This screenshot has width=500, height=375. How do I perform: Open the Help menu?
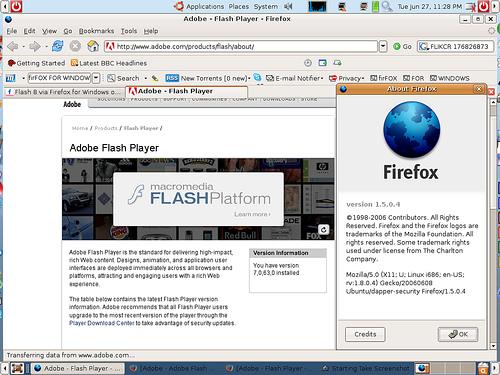point(151,31)
